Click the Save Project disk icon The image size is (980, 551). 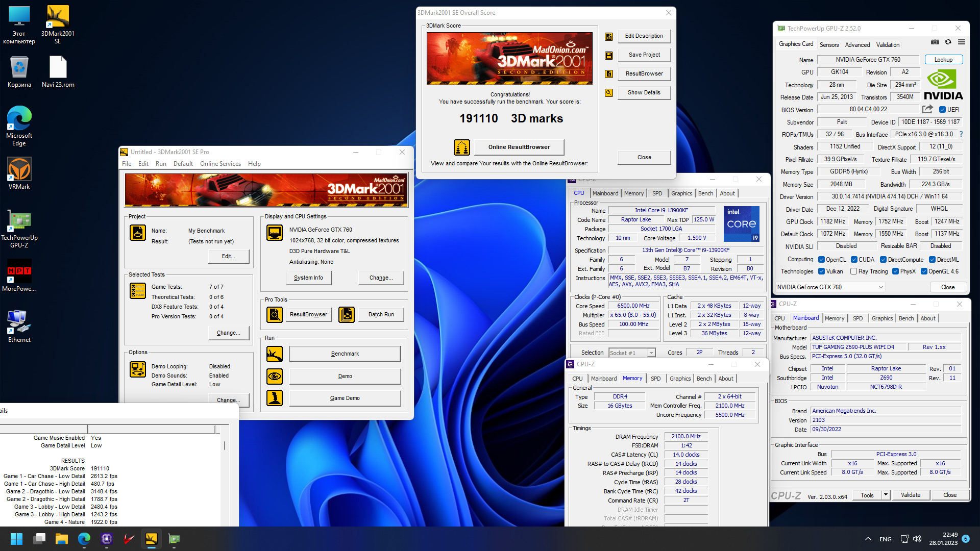(x=609, y=55)
